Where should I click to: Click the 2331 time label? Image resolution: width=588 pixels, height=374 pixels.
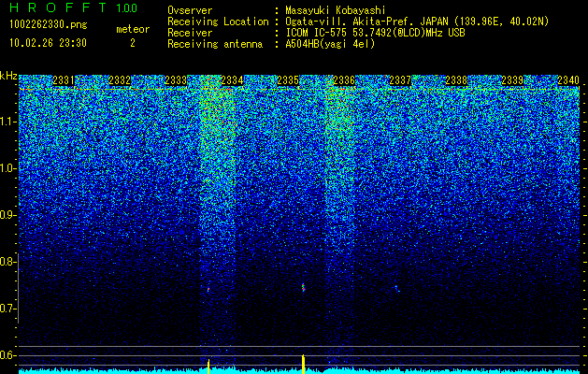tap(64, 80)
